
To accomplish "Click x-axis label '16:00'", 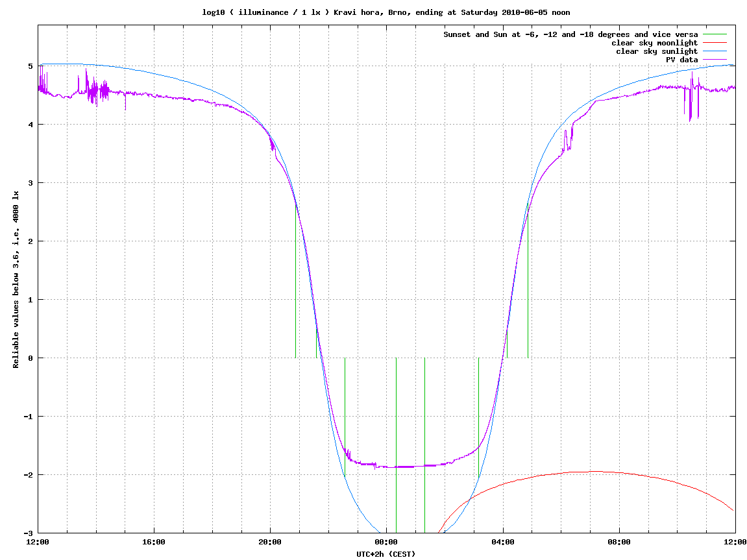I will 154,542.
